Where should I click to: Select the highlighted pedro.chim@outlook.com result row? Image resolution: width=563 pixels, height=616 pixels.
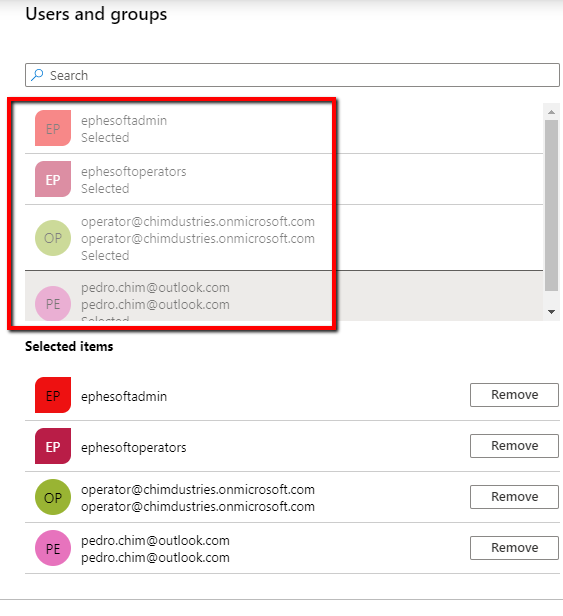coord(284,296)
